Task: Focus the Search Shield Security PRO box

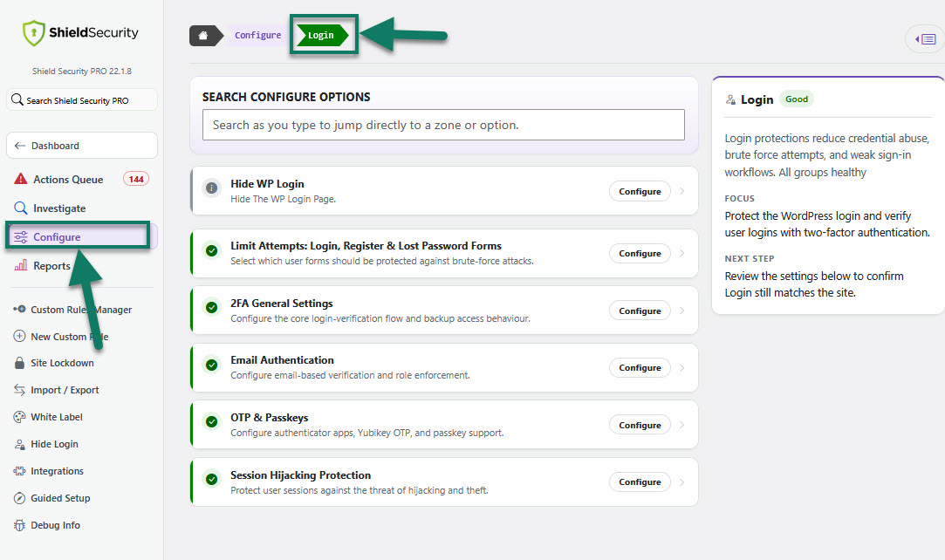Action: pyautogui.click(x=82, y=100)
